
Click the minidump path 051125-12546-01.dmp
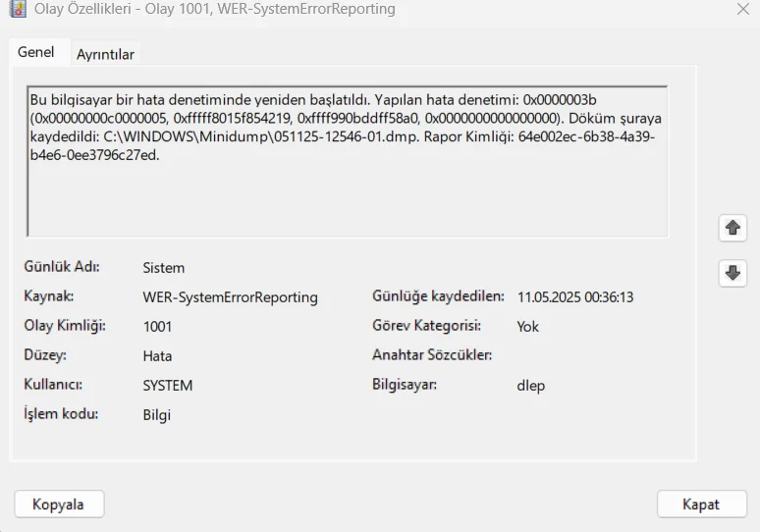click(x=346, y=136)
